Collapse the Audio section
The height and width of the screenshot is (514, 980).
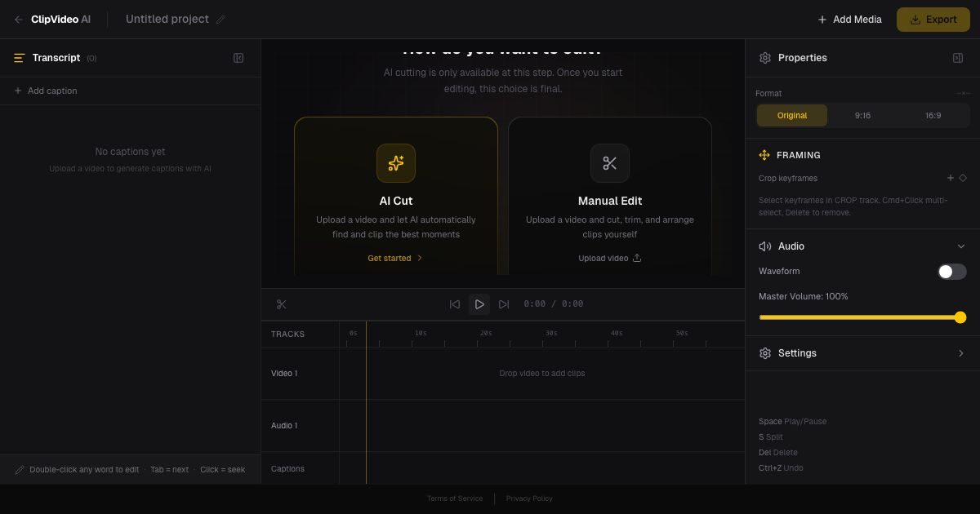[961, 246]
